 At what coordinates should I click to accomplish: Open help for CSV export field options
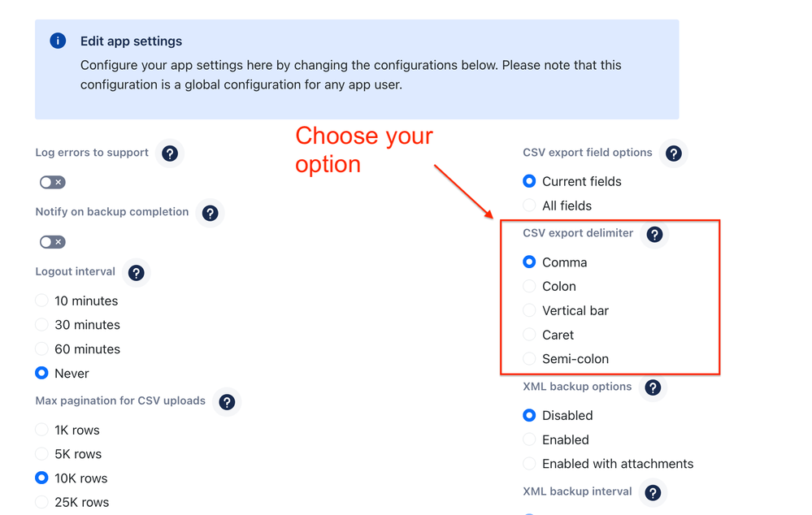click(x=673, y=153)
